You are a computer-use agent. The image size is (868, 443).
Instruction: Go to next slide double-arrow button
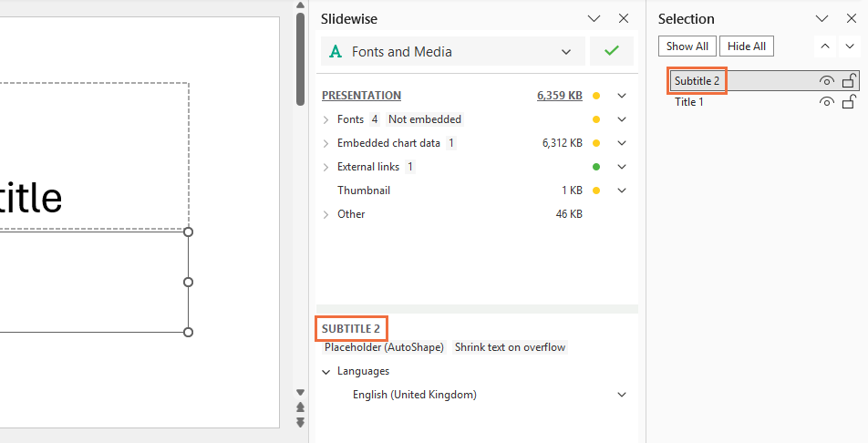coord(300,423)
